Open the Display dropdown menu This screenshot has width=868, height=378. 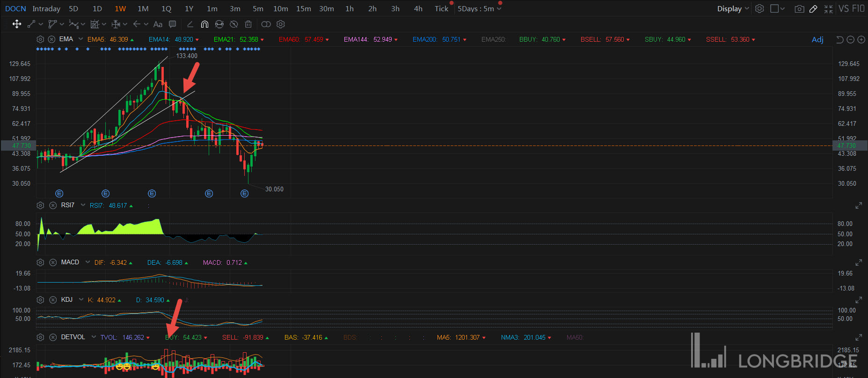click(733, 9)
